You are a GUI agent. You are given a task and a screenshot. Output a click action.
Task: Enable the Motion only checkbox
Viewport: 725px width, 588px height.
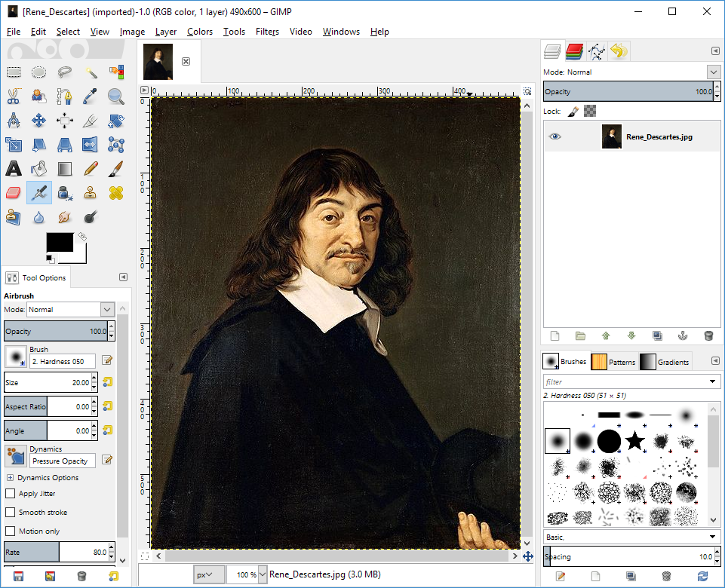[11, 531]
